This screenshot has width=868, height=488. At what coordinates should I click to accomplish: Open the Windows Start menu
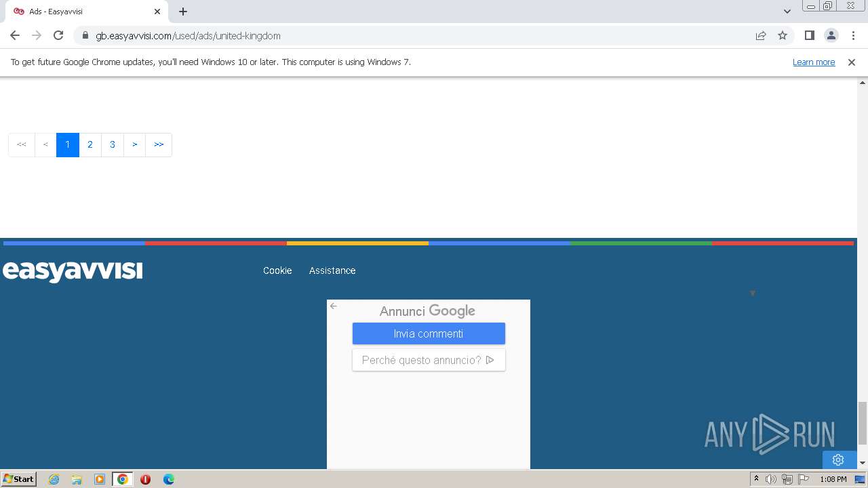click(x=18, y=479)
